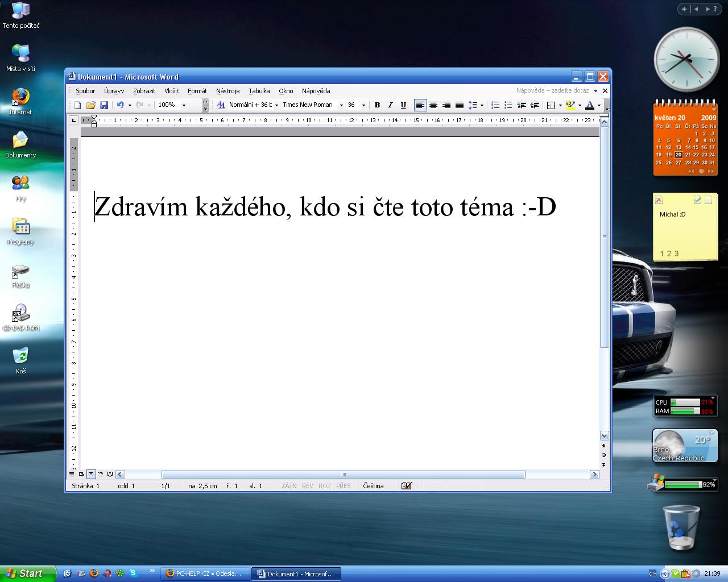The height and width of the screenshot is (582, 728).
Task: Open Styles and Formatting pane icon
Action: (221, 105)
